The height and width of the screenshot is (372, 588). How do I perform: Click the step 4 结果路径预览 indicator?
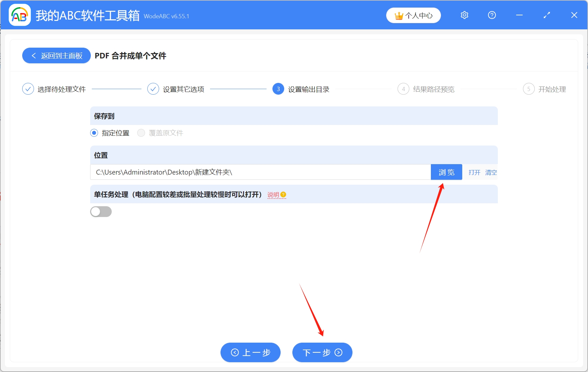[403, 89]
